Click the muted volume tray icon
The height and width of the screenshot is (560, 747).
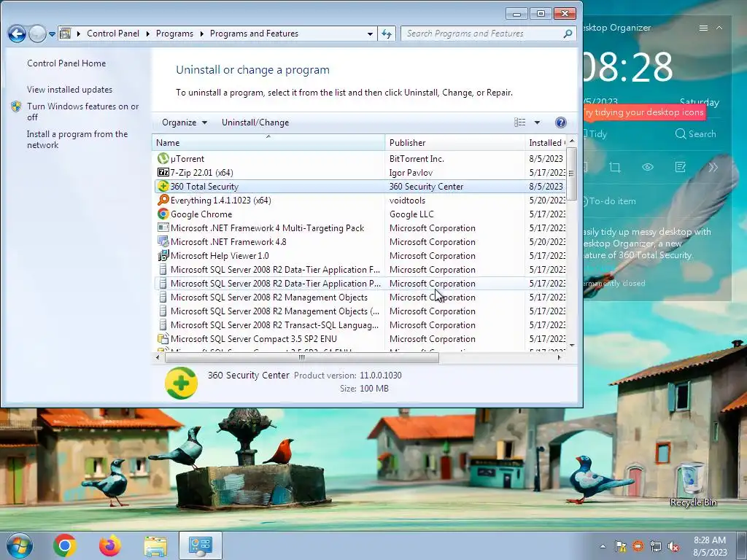(673, 546)
